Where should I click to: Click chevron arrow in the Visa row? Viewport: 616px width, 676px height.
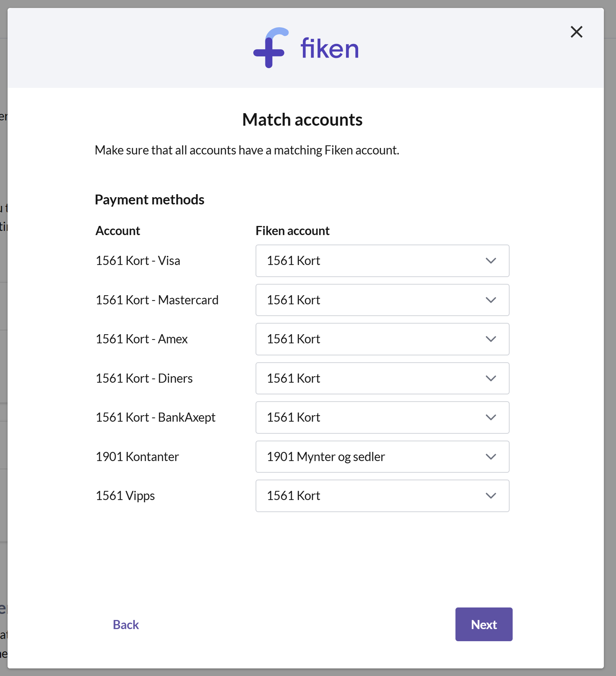(x=491, y=261)
